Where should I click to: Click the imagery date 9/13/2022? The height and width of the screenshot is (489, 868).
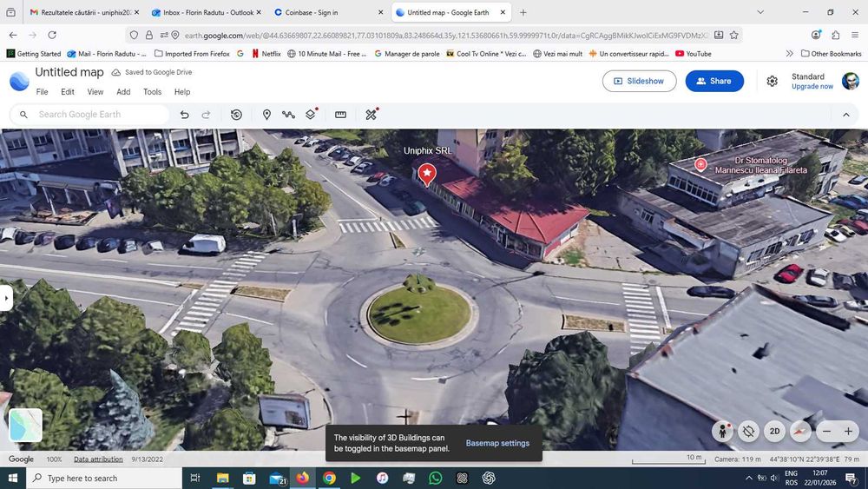148,459
